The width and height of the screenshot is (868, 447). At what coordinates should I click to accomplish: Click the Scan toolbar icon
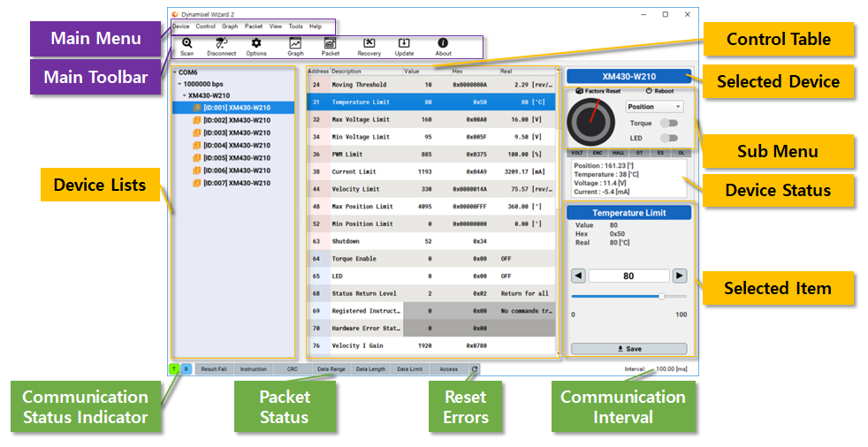pyautogui.click(x=187, y=43)
